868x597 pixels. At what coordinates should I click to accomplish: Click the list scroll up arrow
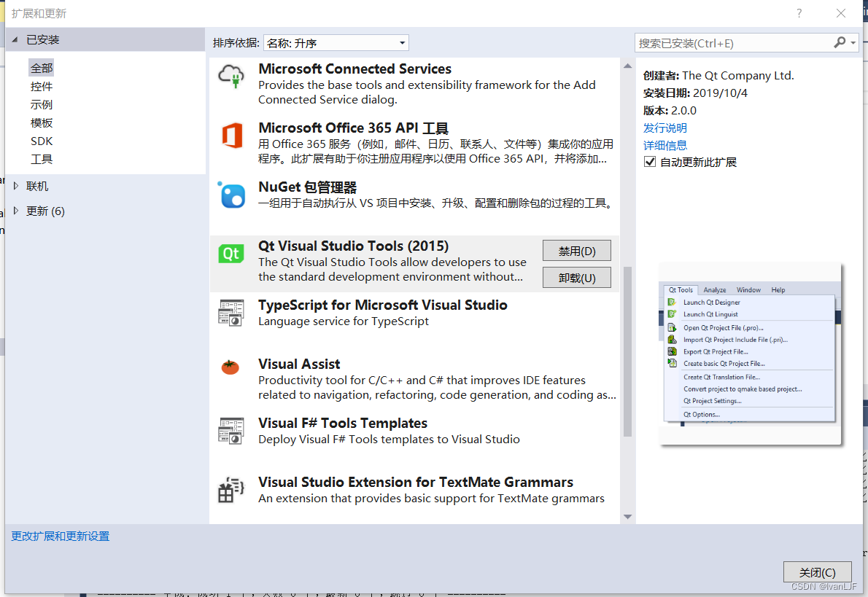[x=627, y=66]
